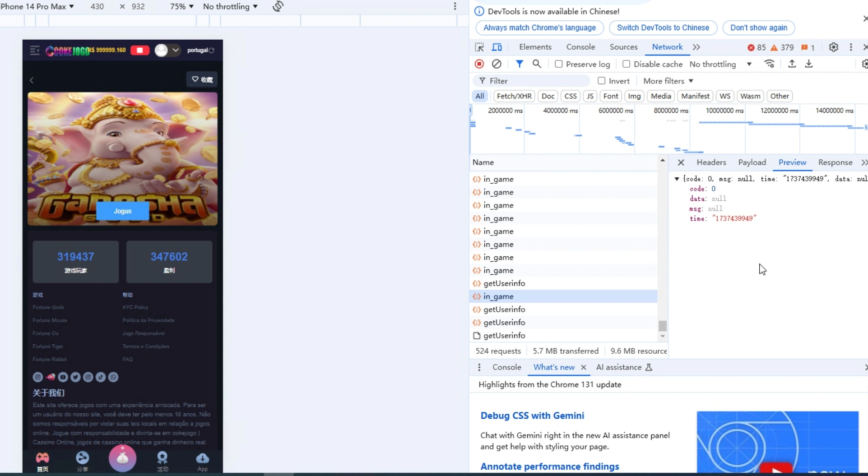Enable Preserve log checkbox
The image size is (868, 476).
pos(559,64)
